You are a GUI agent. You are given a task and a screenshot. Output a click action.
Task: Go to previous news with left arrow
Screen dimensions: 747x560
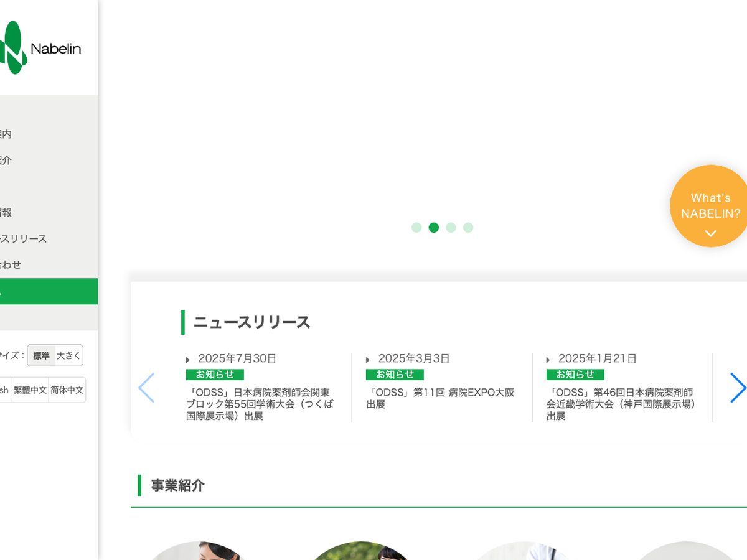pyautogui.click(x=146, y=388)
